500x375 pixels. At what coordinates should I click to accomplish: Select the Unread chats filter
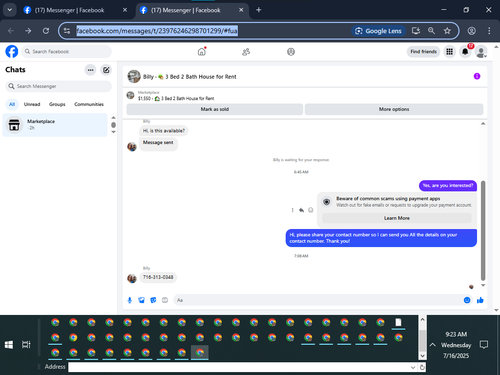coord(32,104)
